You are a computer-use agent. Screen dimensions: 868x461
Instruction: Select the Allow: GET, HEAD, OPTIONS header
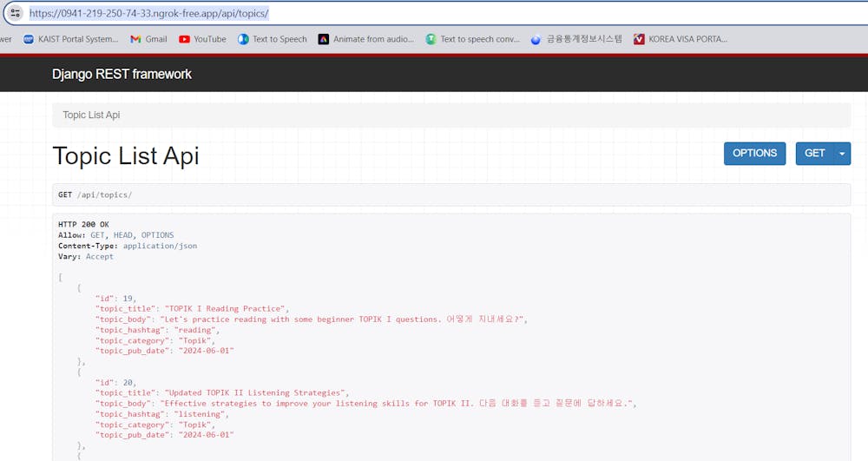click(x=116, y=235)
